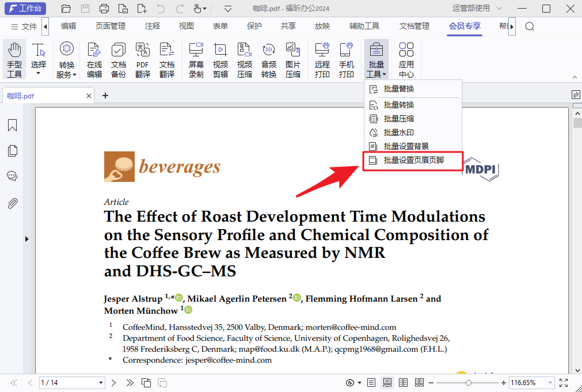Screen dimensions: 582x392
Task: Switch to the 页面管理 ribbon tab
Action: [x=110, y=26]
